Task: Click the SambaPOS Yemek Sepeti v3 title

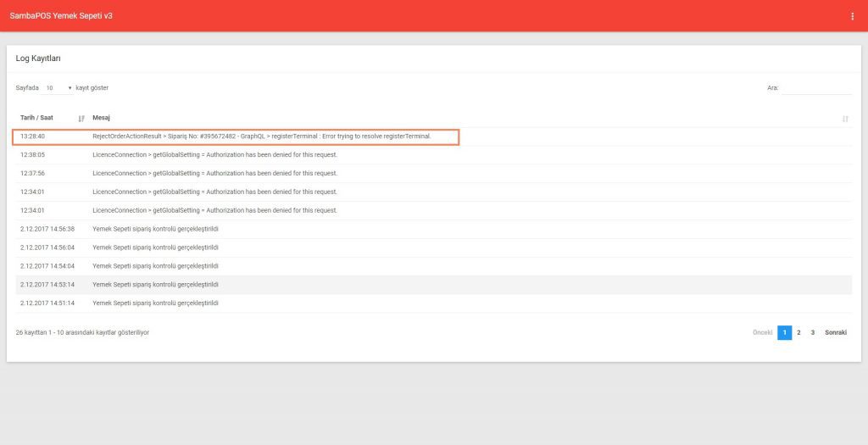Action: pos(61,16)
